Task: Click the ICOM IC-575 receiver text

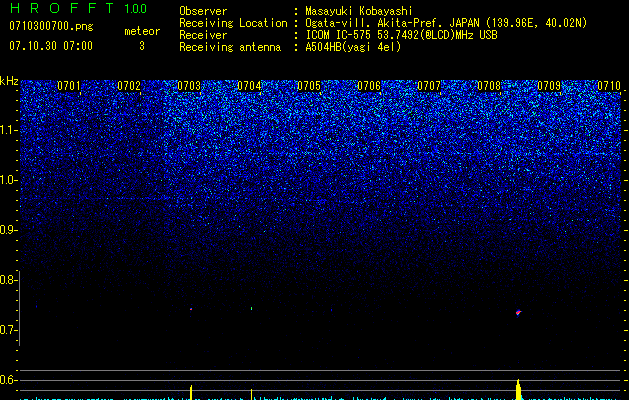Action: (x=401, y=35)
